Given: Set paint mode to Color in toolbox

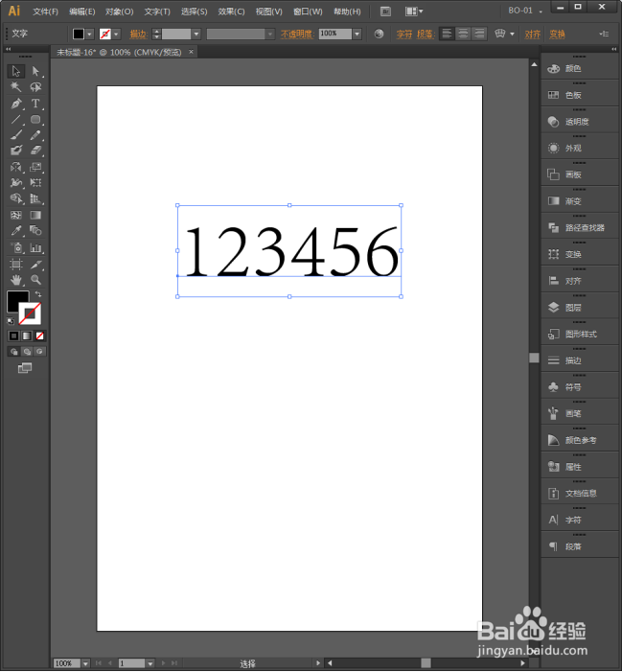Looking at the screenshot, I should tap(13, 336).
